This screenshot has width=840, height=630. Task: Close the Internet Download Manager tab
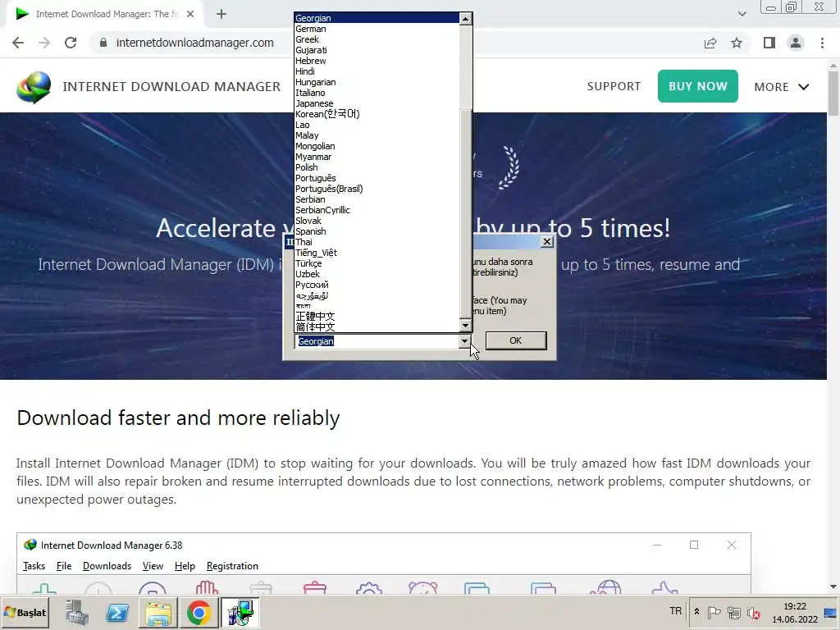click(190, 14)
